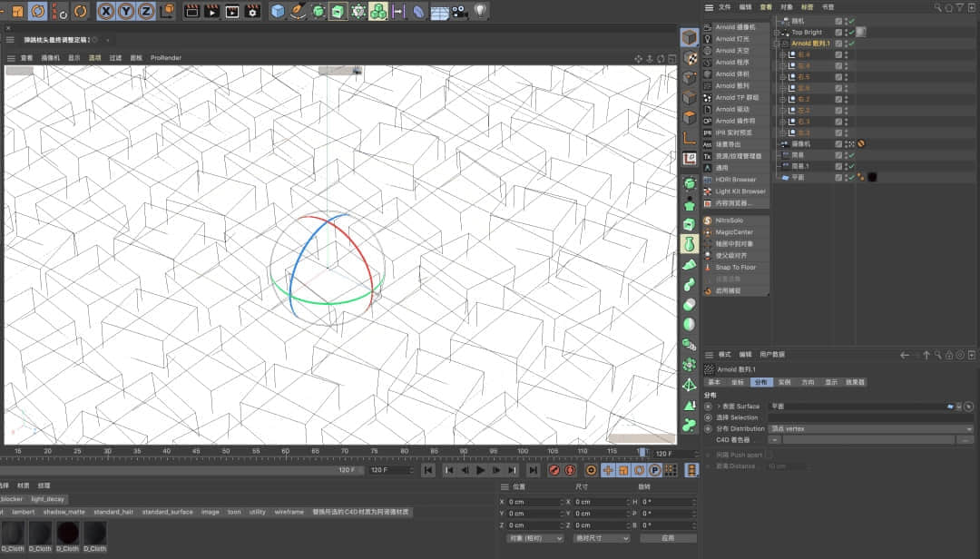This screenshot has width=980, height=559.
Task: Toggle the Z axis lock
Action: (146, 12)
